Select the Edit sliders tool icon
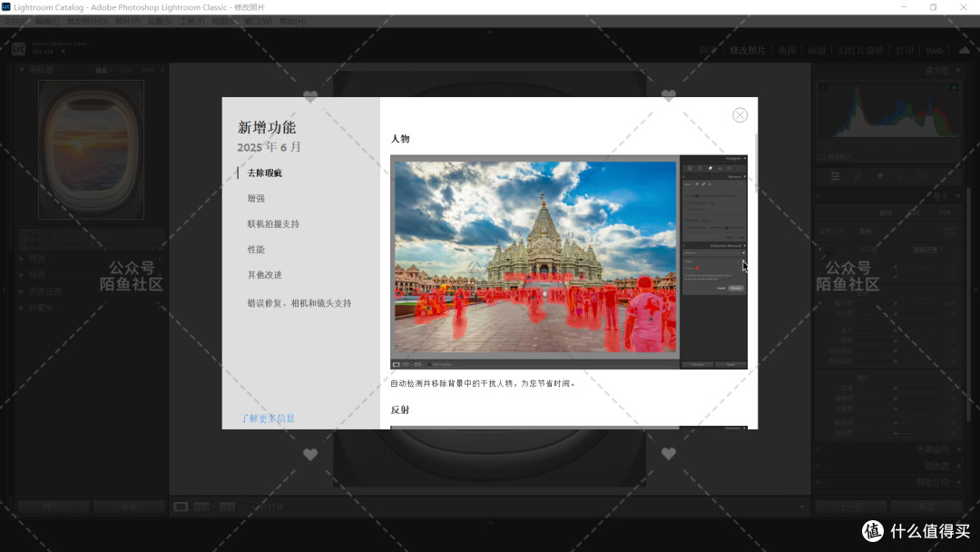This screenshot has height=552, width=980. (x=835, y=177)
